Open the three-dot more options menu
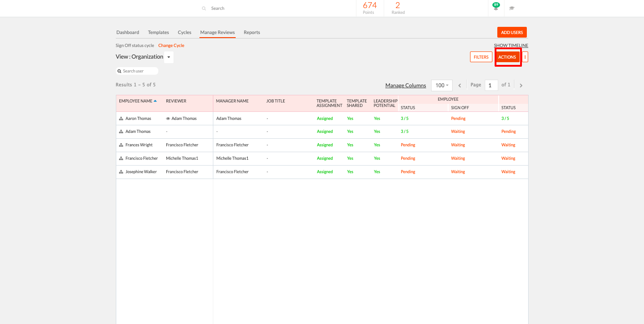 pyautogui.click(x=525, y=57)
